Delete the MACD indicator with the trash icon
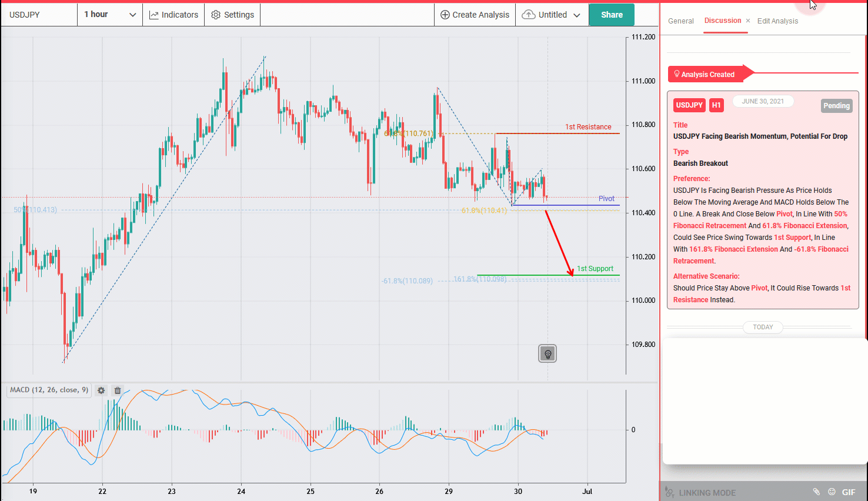The image size is (868, 501). (118, 390)
